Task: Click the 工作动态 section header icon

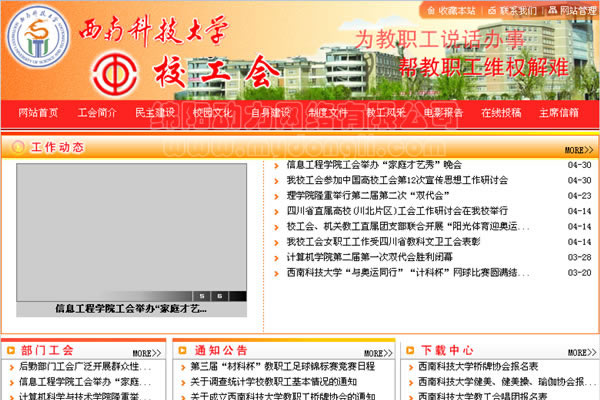Action: (x=18, y=147)
